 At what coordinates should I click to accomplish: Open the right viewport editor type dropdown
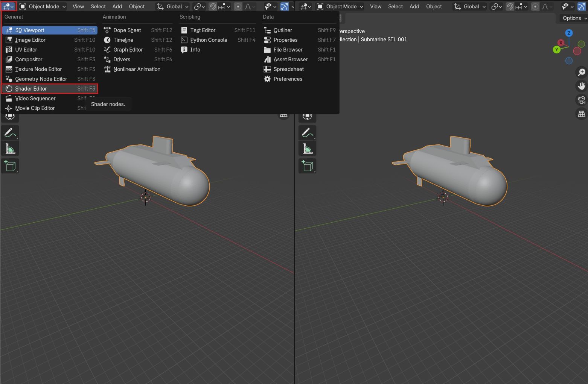(x=305, y=6)
